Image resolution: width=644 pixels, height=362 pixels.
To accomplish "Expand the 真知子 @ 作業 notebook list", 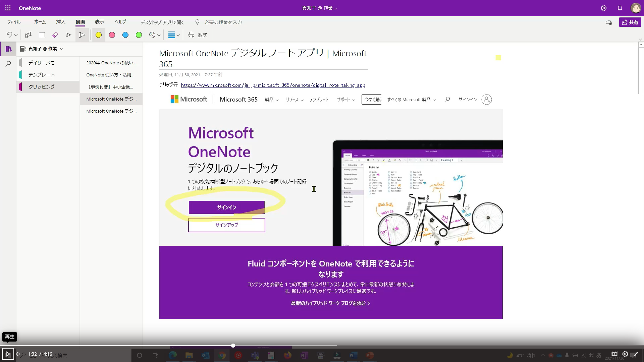I will 62,49.
